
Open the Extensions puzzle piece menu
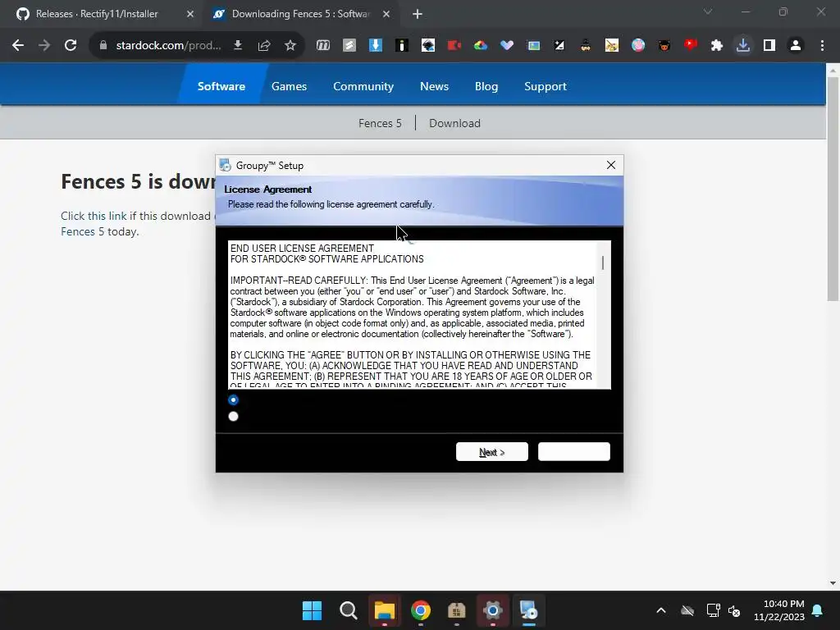[x=717, y=46]
